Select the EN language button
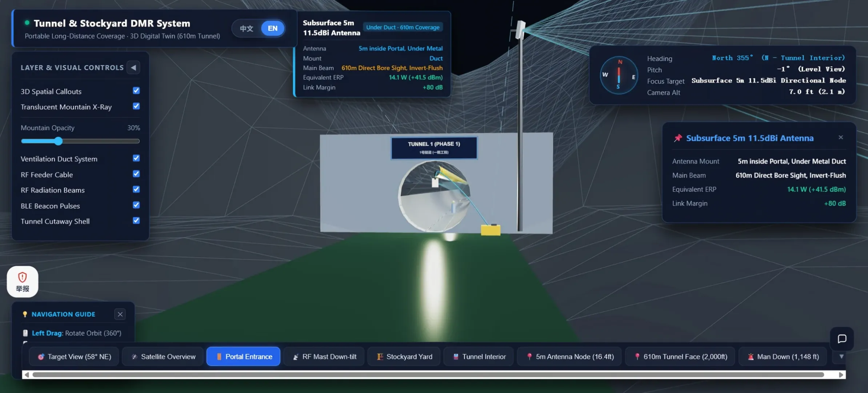The image size is (868, 393). pyautogui.click(x=273, y=28)
